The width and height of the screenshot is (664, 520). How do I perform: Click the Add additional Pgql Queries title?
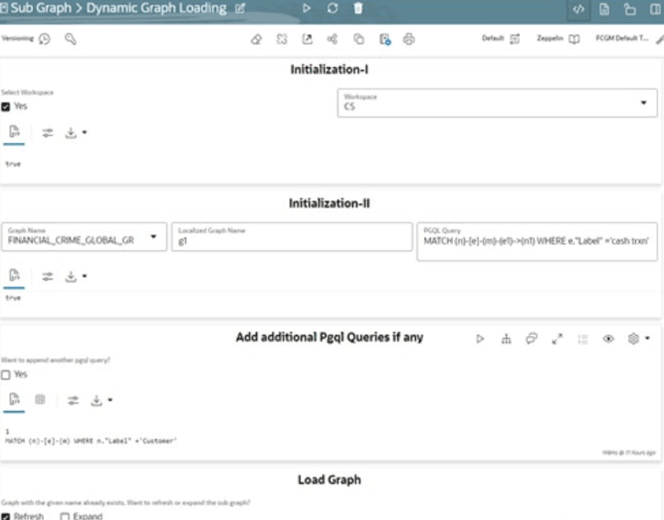(x=329, y=337)
